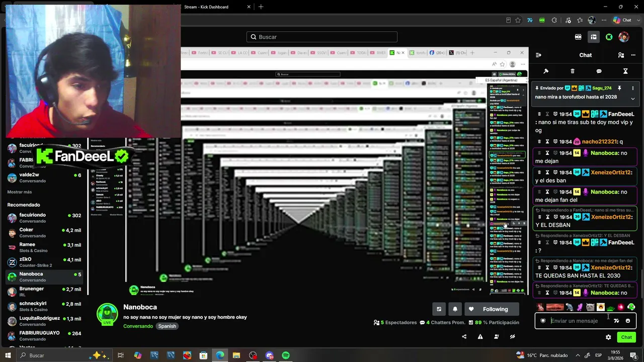Click the green Kick logo icon in the header
The width and height of the screenshot is (644, 362).
(x=609, y=37)
